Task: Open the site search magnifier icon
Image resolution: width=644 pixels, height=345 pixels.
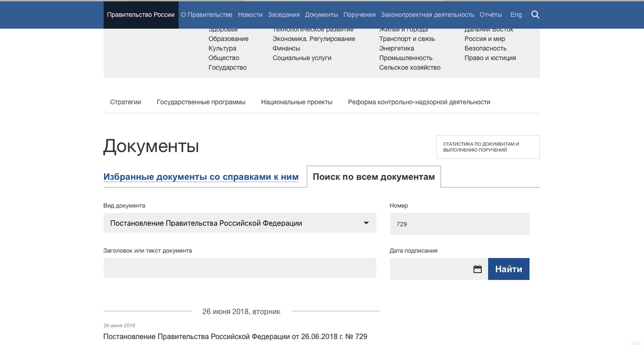Action: tap(535, 15)
